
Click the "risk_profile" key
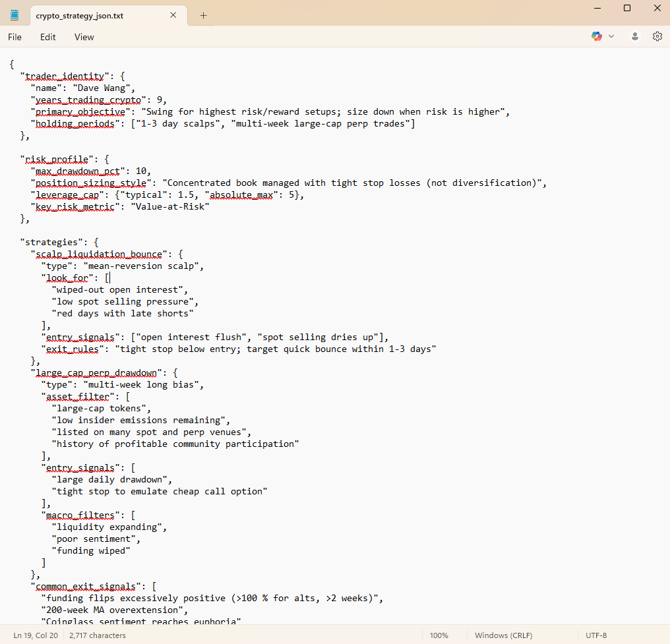pyautogui.click(x=57, y=160)
